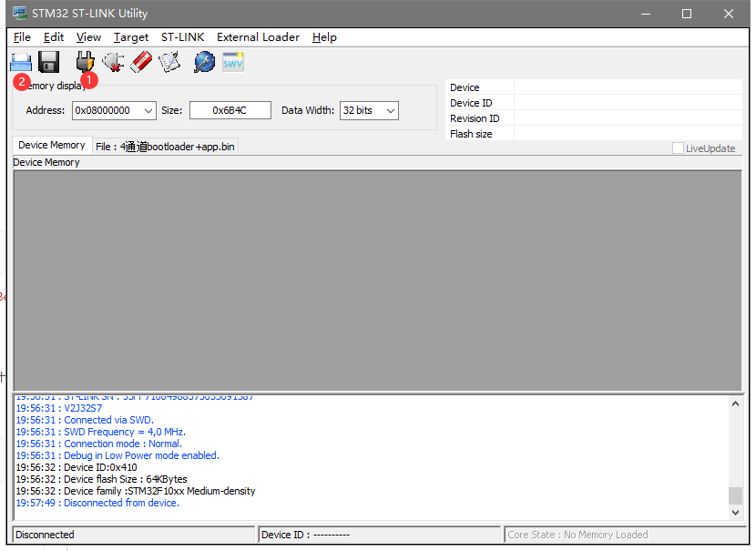Screen dimensions: 756x551
Task: Save file using the floppy disk icon
Action: click(48, 62)
